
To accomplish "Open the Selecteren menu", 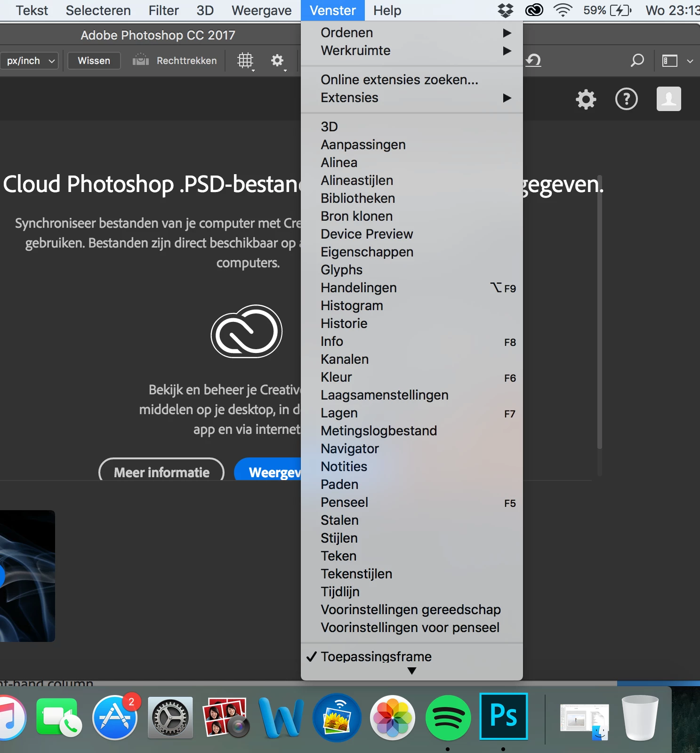I will pyautogui.click(x=98, y=10).
